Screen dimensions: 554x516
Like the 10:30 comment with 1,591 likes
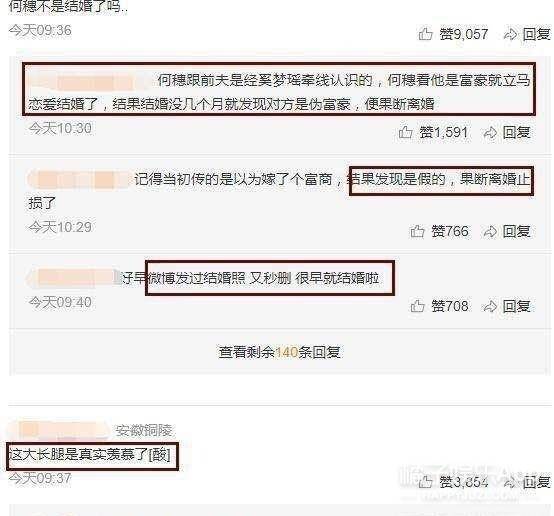[x=406, y=133]
